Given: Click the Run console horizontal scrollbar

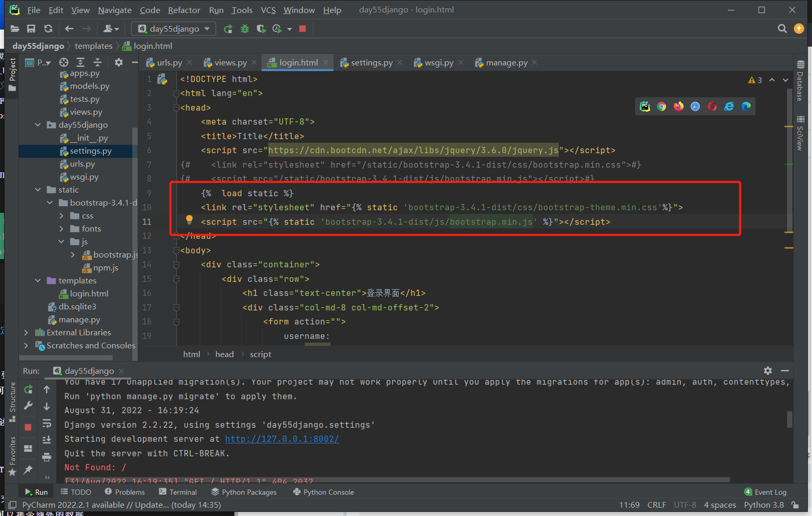Looking at the screenshot, I should 397,480.
